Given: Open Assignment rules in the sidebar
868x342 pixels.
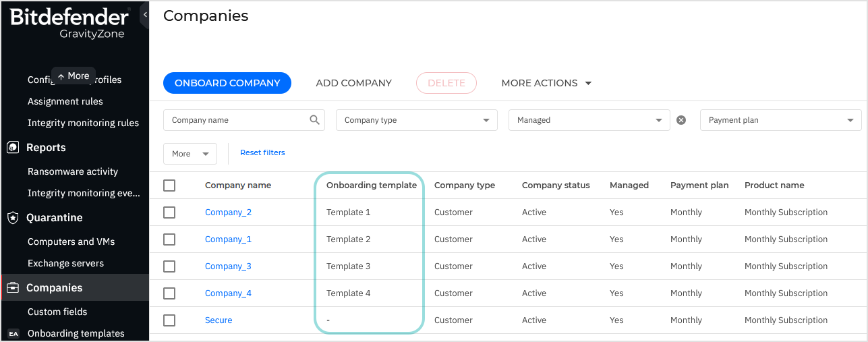Looking at the screenshot, I should [65, 101].
